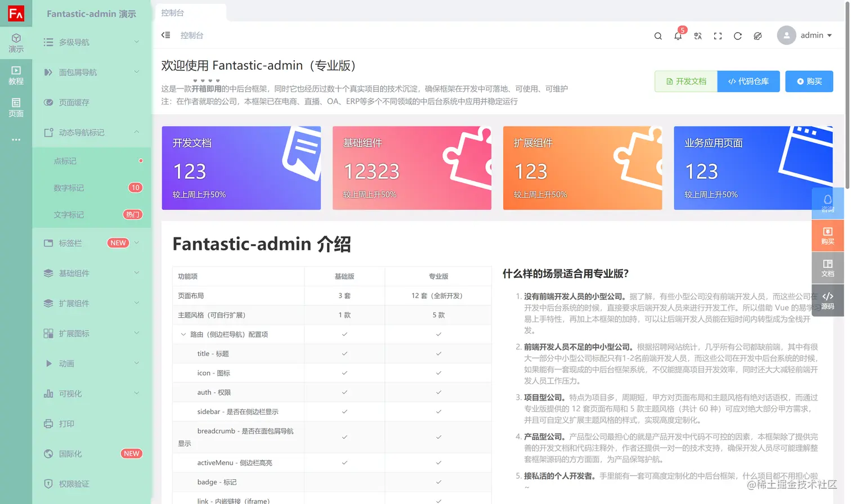Image resolution: width=851 pixels, height=504 pixels.
Task: Expand the 扩展组件 sidebar menu
Action: 92,303
